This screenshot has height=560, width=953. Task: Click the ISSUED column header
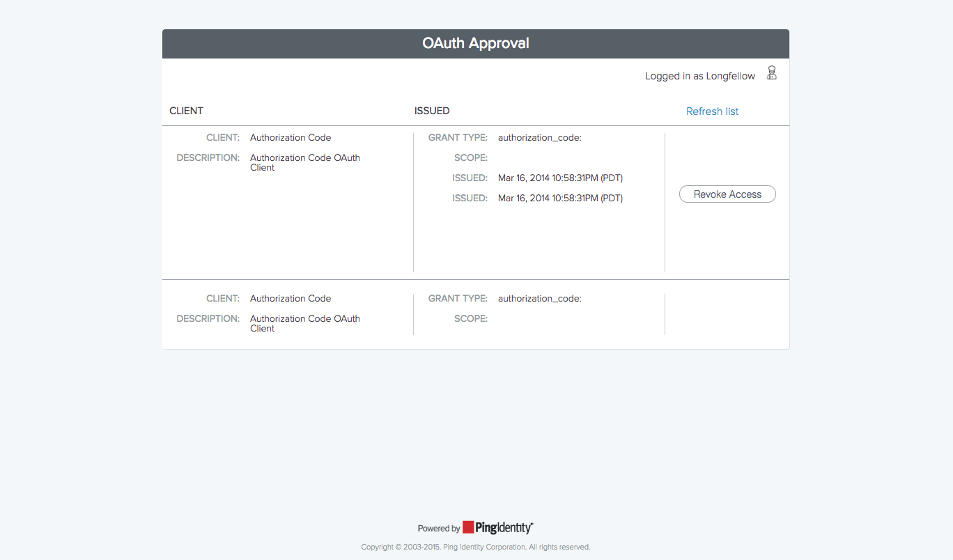coord(432,111)
